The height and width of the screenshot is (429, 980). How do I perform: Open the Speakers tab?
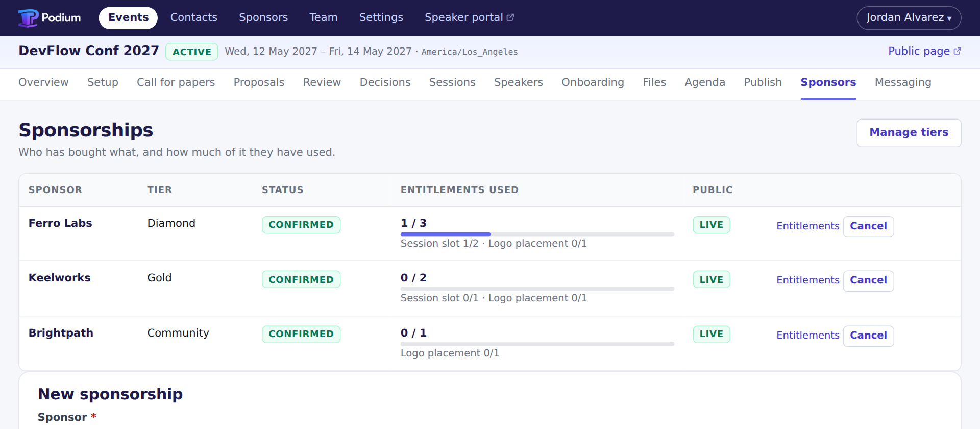pyautogui.click(x=519, y=82)
